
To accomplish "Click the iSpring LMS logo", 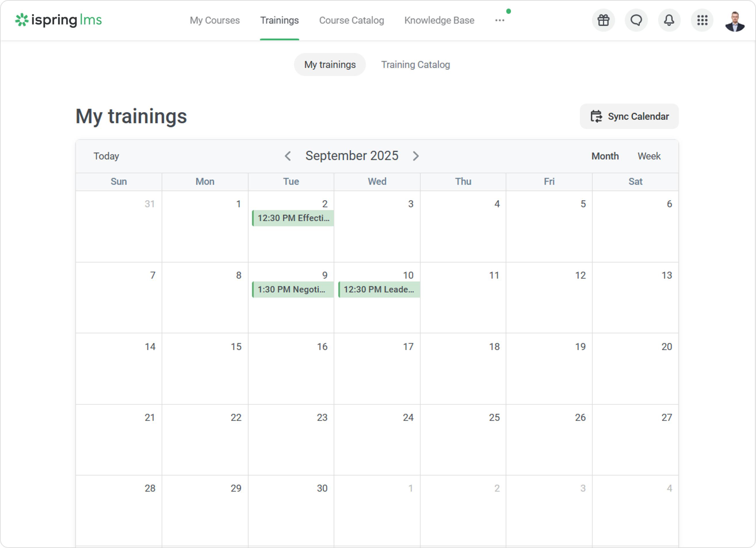I will click(x=58, y=20).
